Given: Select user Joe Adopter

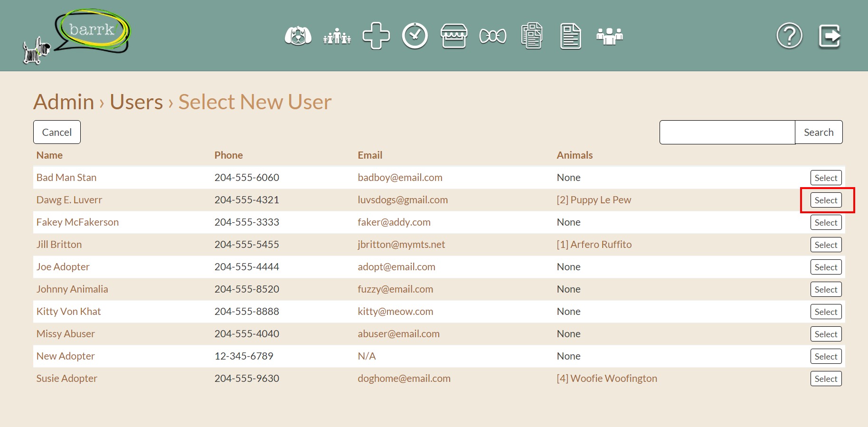Looking at the screenshot, I should click(826, 267).
